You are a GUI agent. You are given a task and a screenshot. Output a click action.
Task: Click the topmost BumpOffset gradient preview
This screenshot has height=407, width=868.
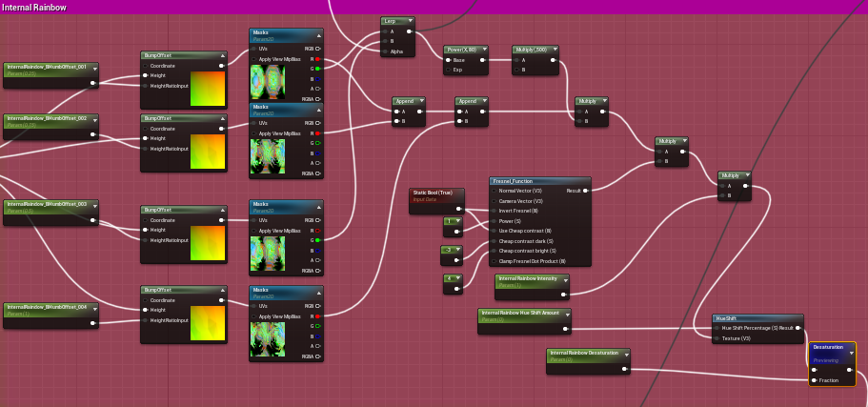208,89
